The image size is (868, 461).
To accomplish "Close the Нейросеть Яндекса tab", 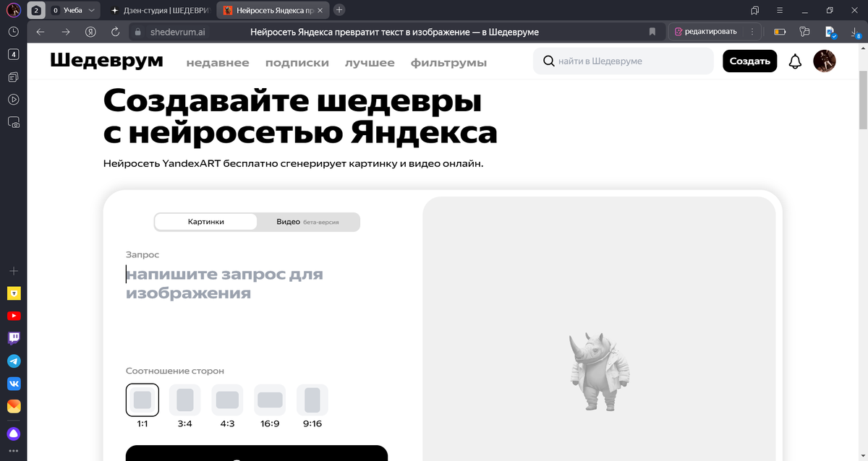I will tap(320, 10).
